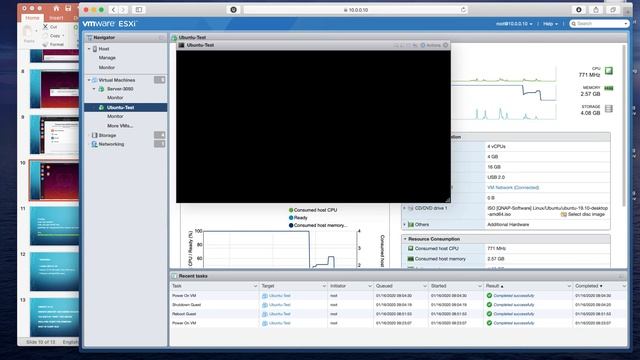Click the Memory 2.57 GB icon
Image resolution: width=640 pixels, height=360 pixels.
point(609,89)
